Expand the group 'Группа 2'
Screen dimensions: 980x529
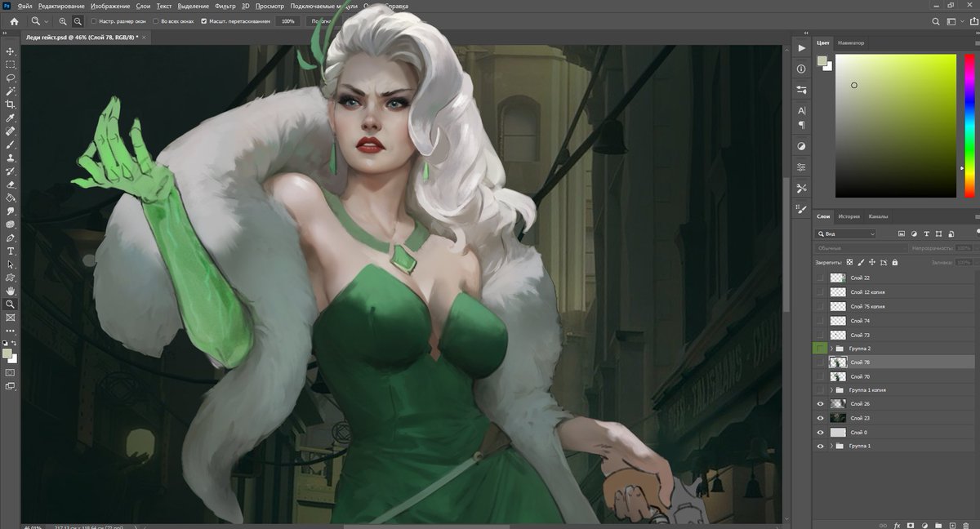(x=831, y=348)
